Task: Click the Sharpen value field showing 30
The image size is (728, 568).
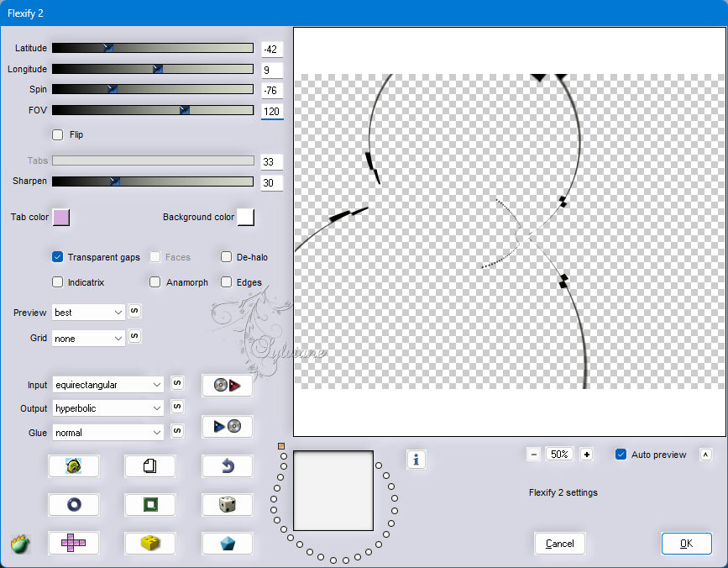Action: (x=272, y=183)
